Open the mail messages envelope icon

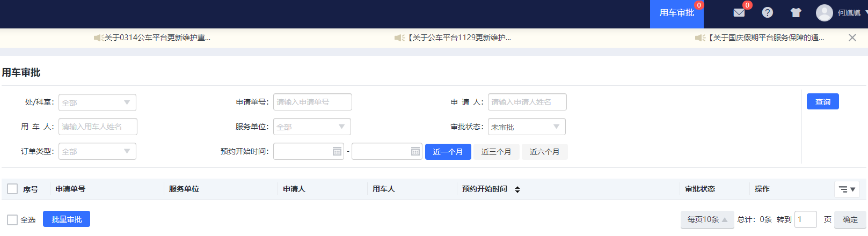tap(739, 13)
